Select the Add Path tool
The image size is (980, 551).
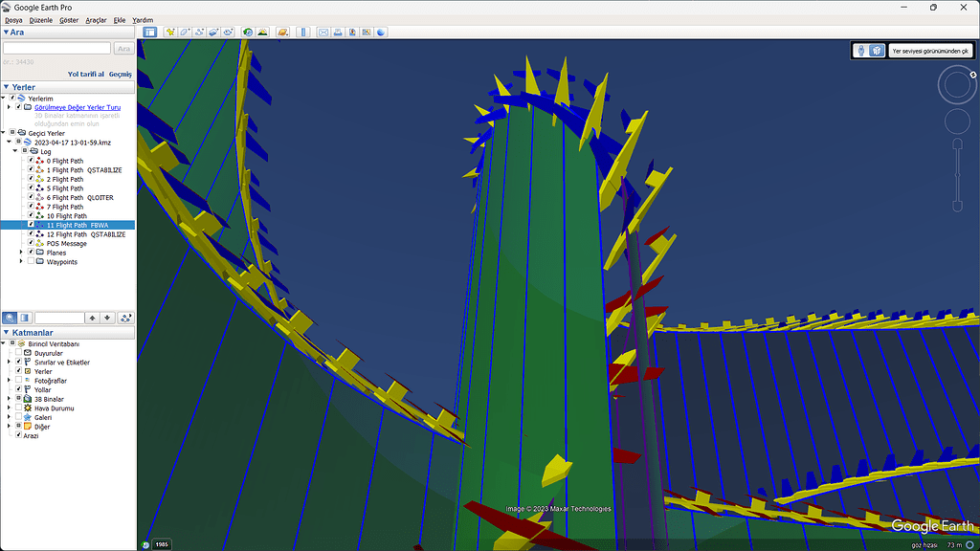[x=199, y=33]
